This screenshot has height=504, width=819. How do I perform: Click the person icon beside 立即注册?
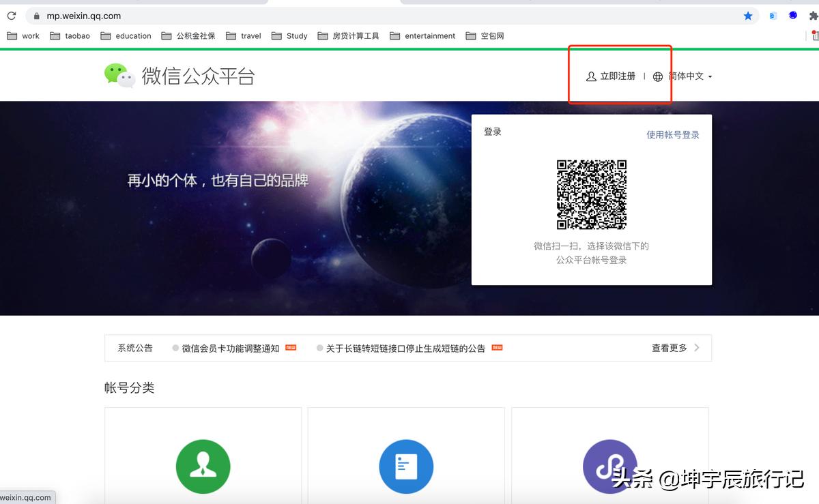coord(590,76)
